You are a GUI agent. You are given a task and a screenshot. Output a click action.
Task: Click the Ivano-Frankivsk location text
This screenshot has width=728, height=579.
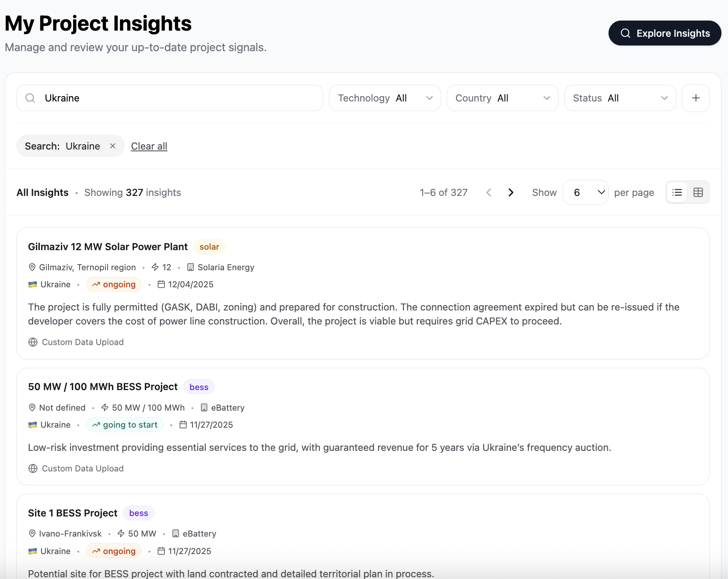click(70, 534)
